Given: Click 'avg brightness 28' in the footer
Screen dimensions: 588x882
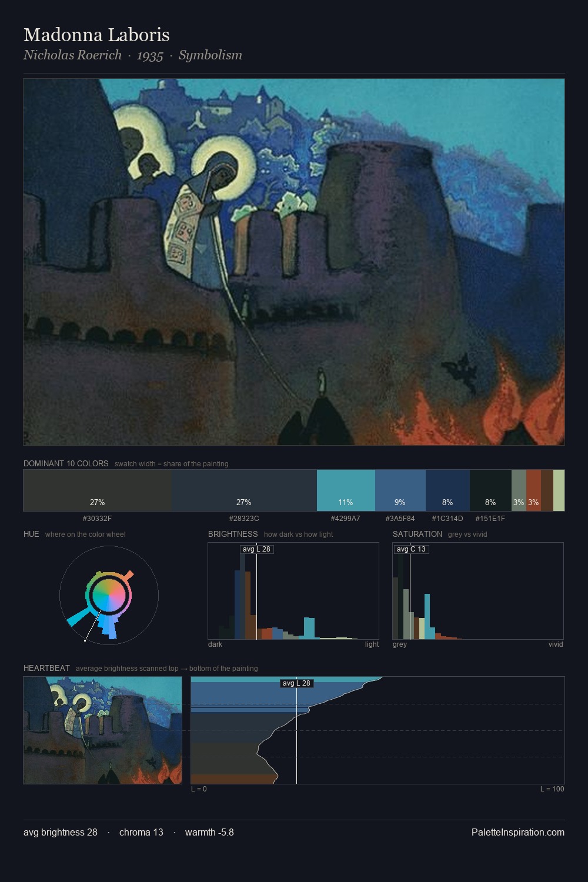Looking at the screenshot, I should pyautogui.click(x=61, y=832).
